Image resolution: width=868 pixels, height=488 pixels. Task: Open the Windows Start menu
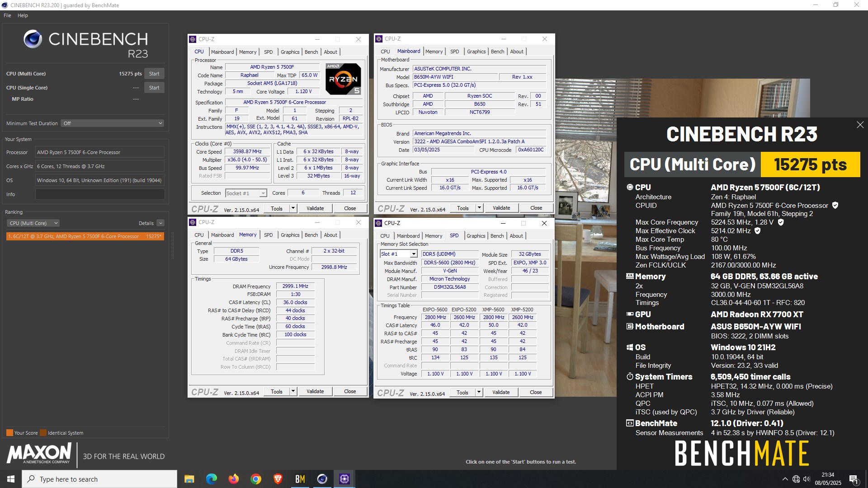click(11, 479)
